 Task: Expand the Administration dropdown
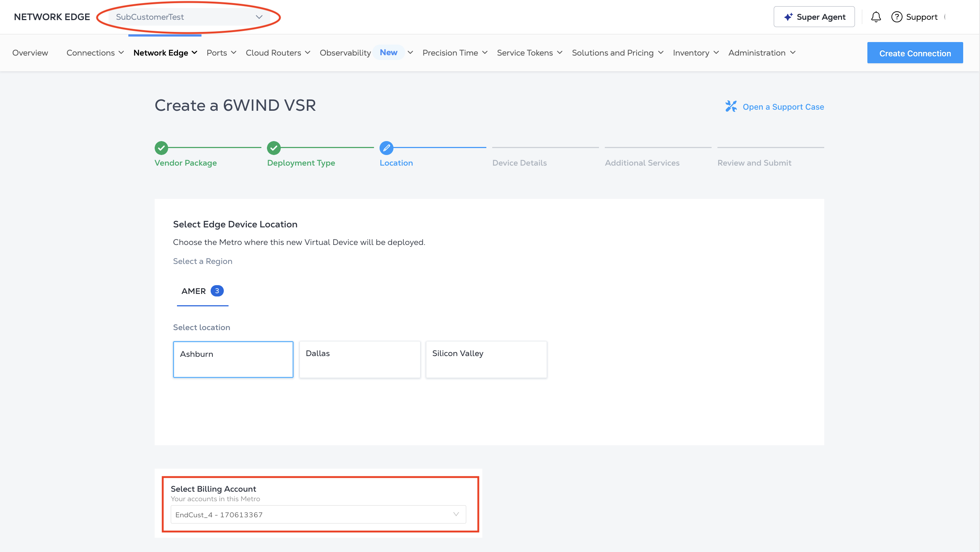[762, 53]
